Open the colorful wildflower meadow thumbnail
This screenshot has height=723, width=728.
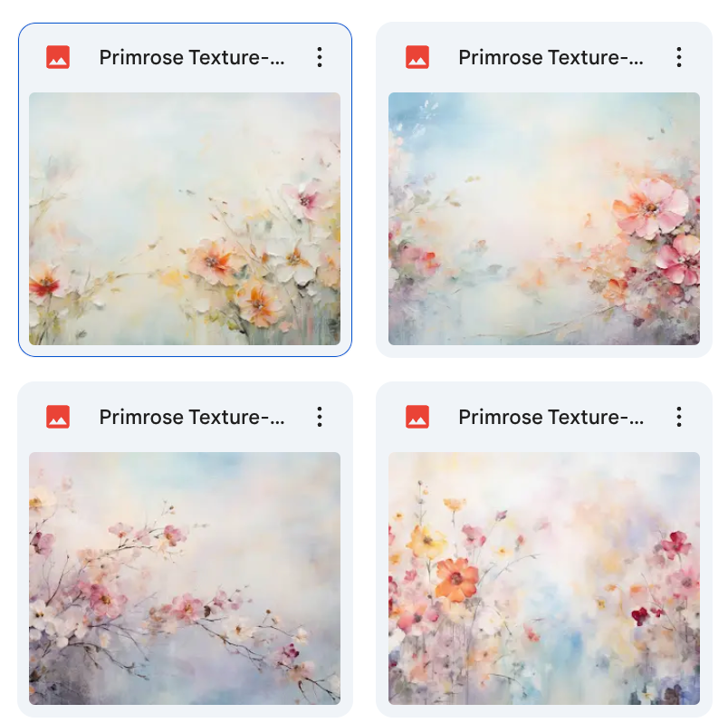click(x=543, y=578)
